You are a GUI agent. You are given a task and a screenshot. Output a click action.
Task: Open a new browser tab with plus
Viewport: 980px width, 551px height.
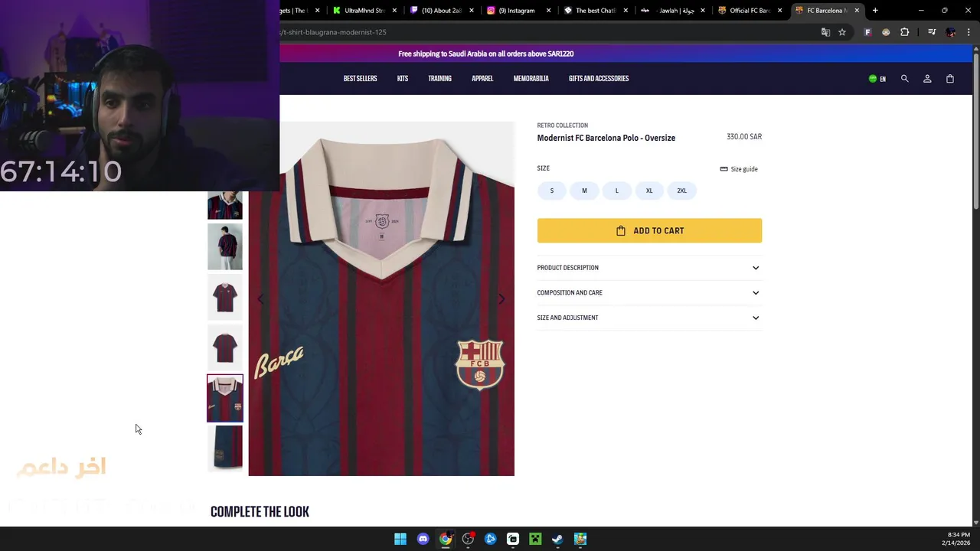pyautogui.click(x=875, y=11)
